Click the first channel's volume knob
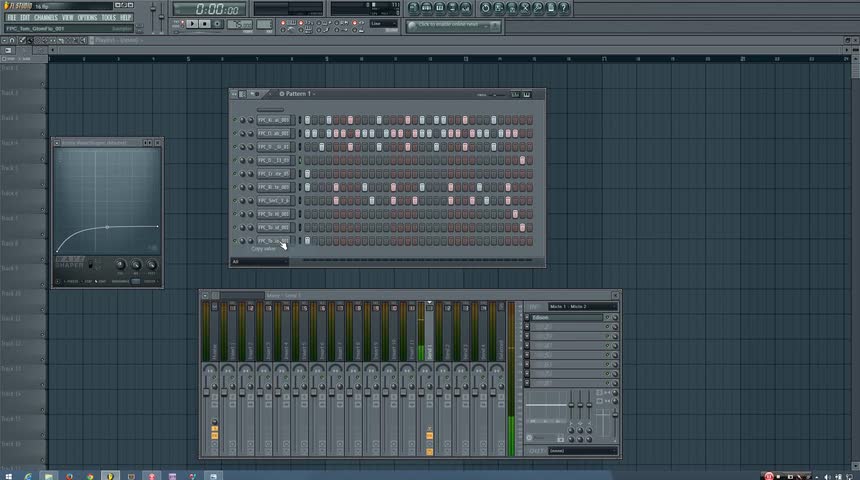 click(x=251, y=120)
